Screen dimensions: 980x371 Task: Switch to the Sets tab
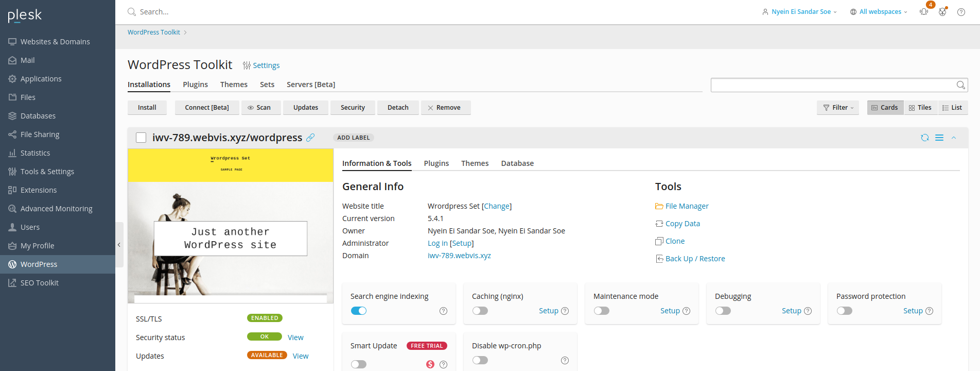tap(267, 85)
